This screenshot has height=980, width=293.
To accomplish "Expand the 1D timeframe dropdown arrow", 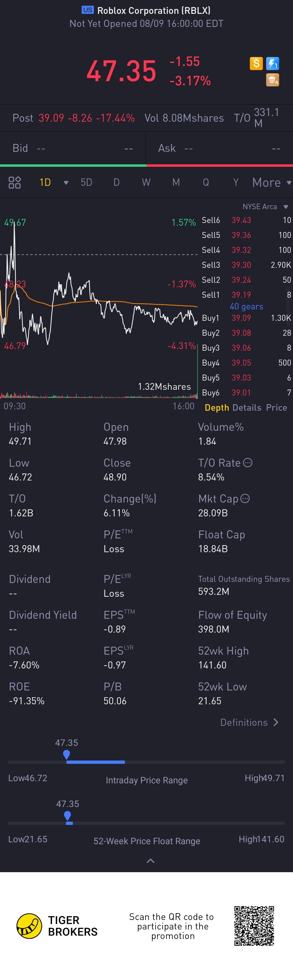I will [x=66, y=183].
